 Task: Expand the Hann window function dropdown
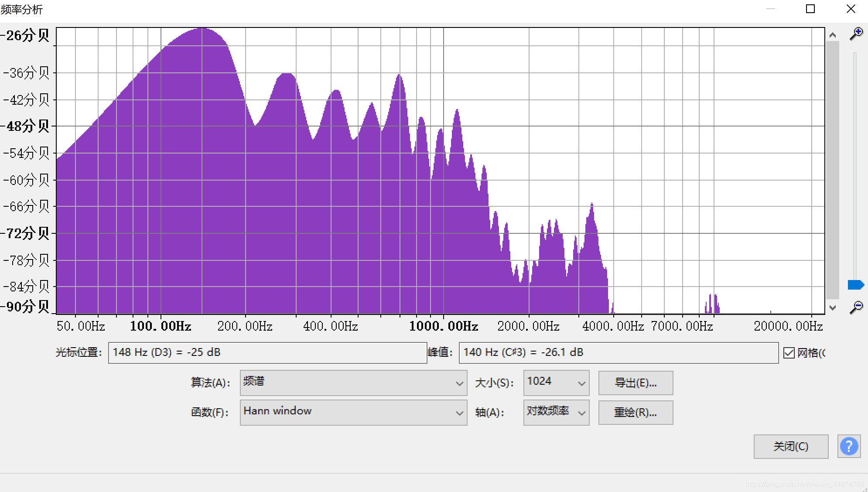click(353, 412)
